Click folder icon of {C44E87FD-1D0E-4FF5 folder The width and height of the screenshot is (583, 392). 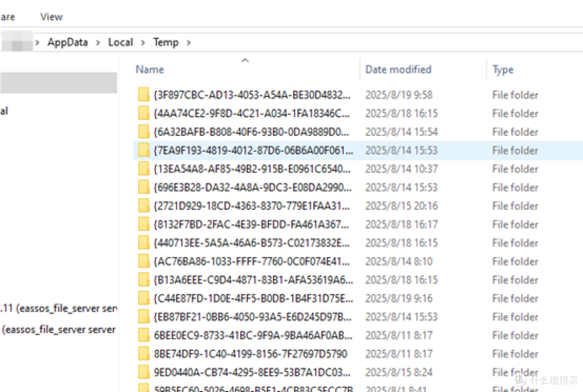(x=144, y=298)
